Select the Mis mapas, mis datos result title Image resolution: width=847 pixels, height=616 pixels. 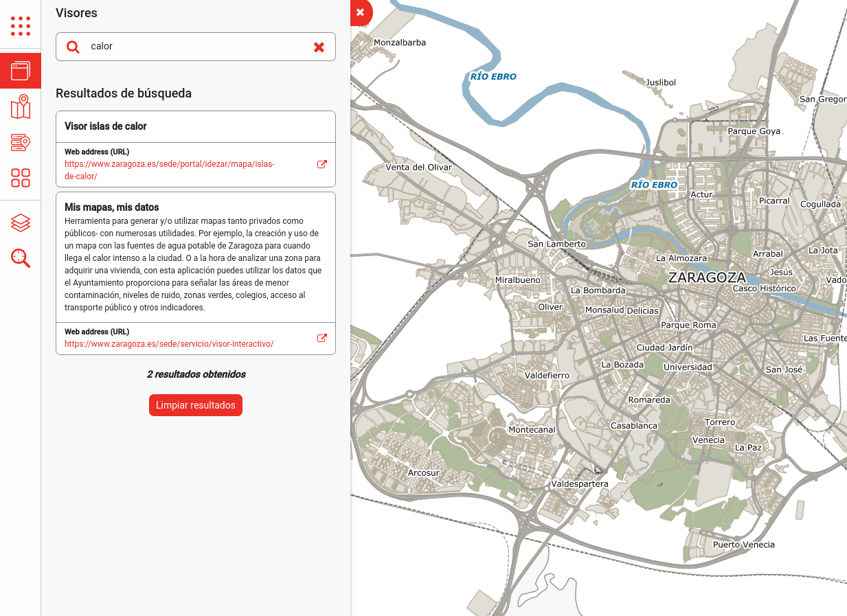[112, 207]
